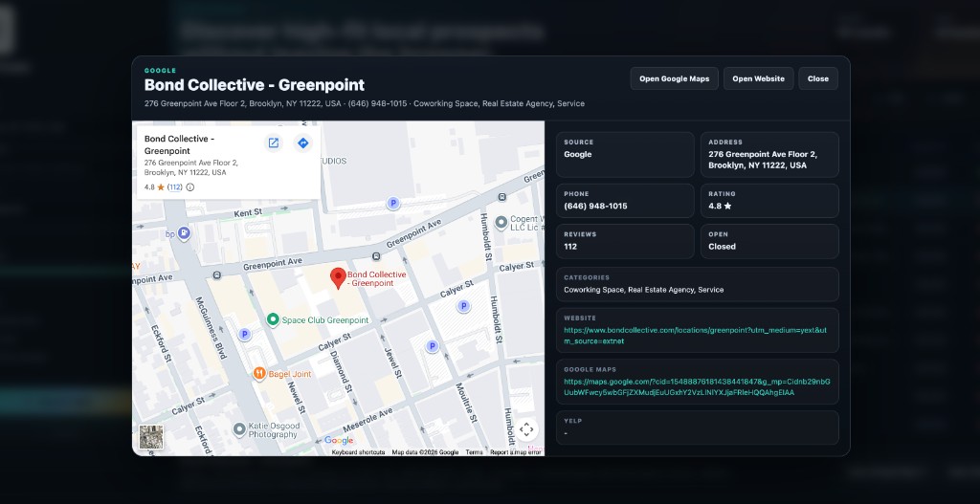Select the parking marker above Greenpoint Ave

click(392, 203)
